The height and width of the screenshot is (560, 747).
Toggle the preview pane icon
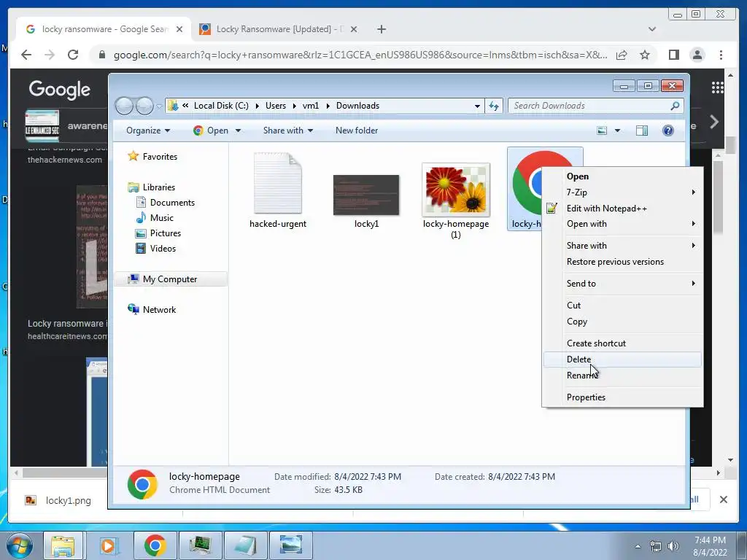(x=642, y=131)
